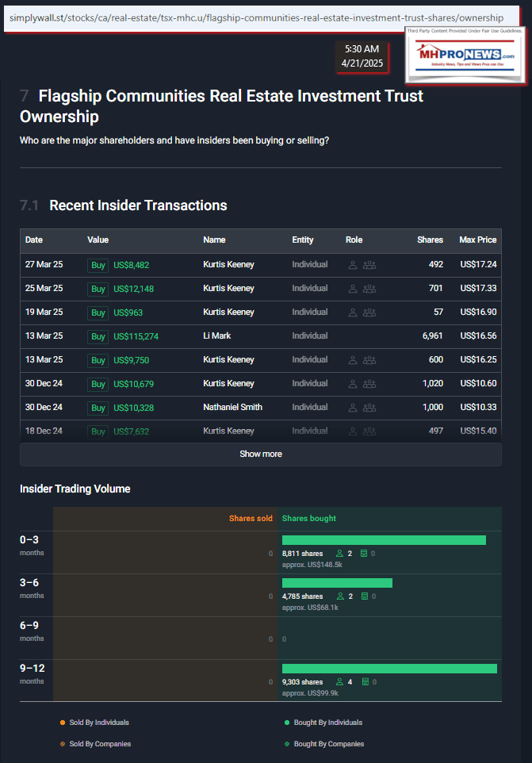The image size is (532, 763).
Task: Click the value US$8,482
Action: click(x=132, y=265)
